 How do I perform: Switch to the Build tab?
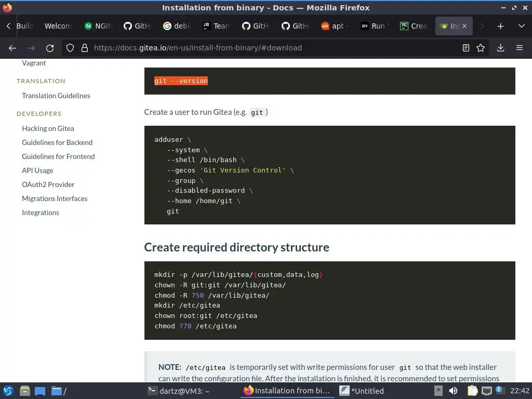pos(25,26)
